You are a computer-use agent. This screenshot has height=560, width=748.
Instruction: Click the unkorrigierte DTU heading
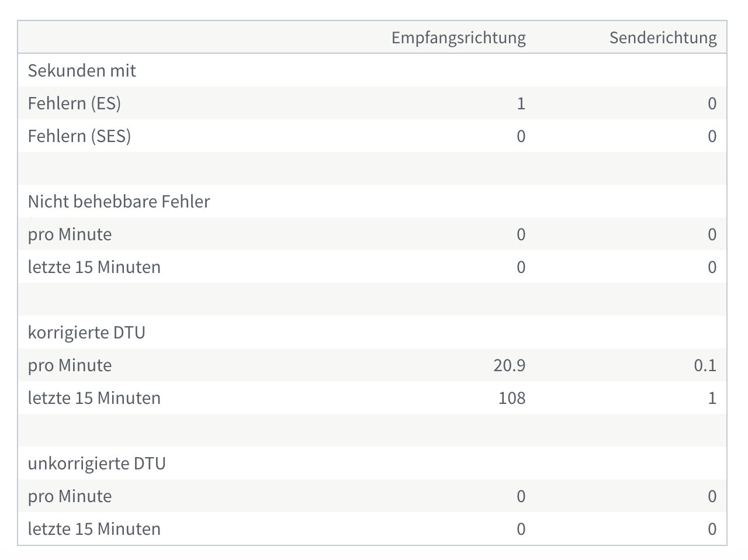point(97,464)
